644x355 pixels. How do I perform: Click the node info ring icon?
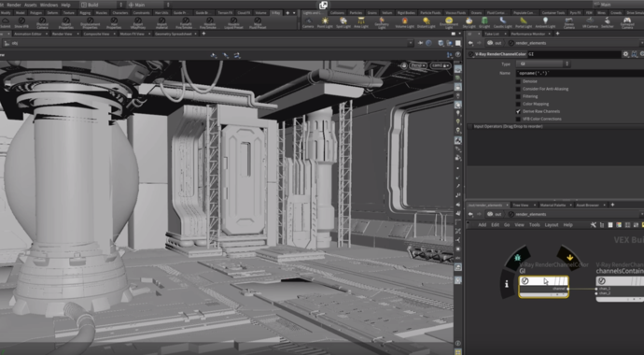(507, 283)
